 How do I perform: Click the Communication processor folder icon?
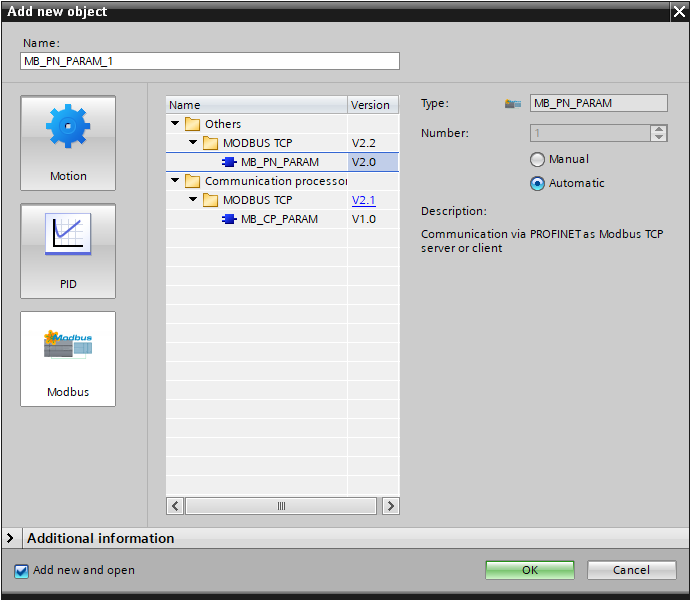(192, 181)
